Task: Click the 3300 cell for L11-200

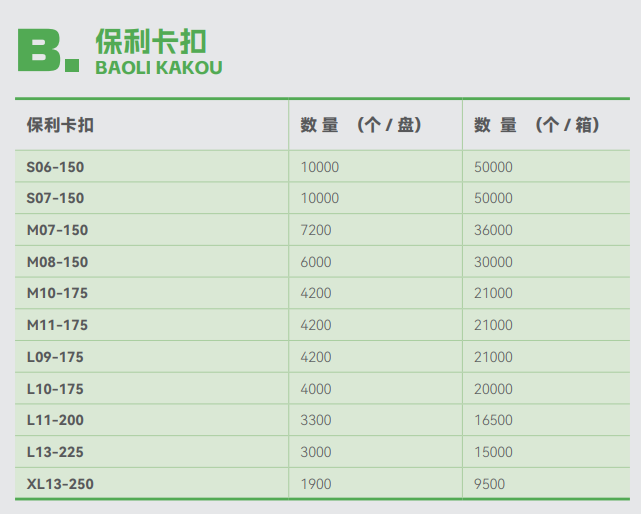Action: 316,420
